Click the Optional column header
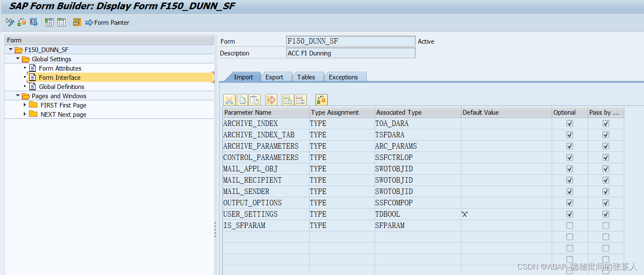The image size is (644, 275). coord(569,112)
